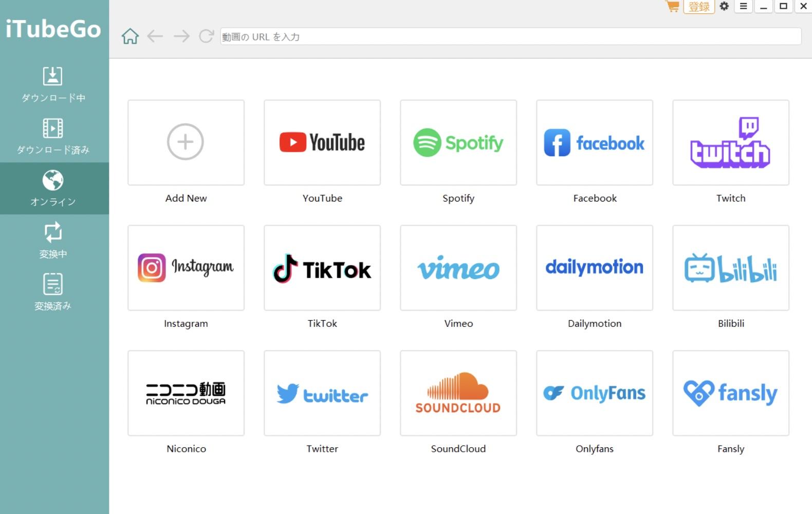Click the Niconico label text
The width and height of the screenshot is (812, 514).
point(186,449)
